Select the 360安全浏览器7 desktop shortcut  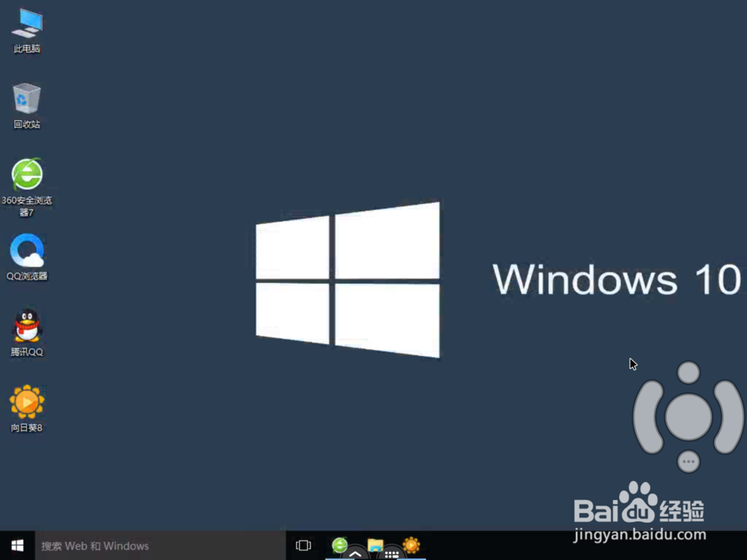(x=27, y=187)
